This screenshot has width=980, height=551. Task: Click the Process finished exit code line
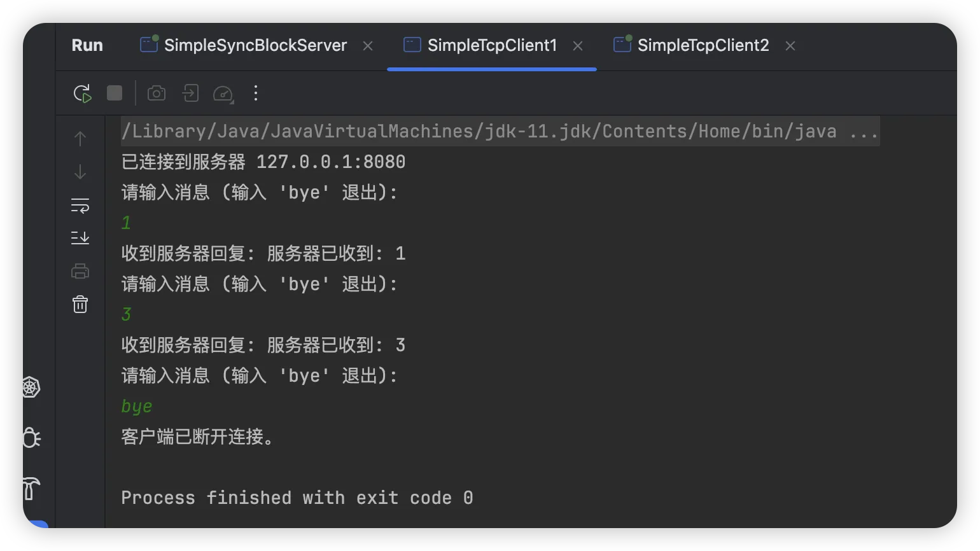297,498
